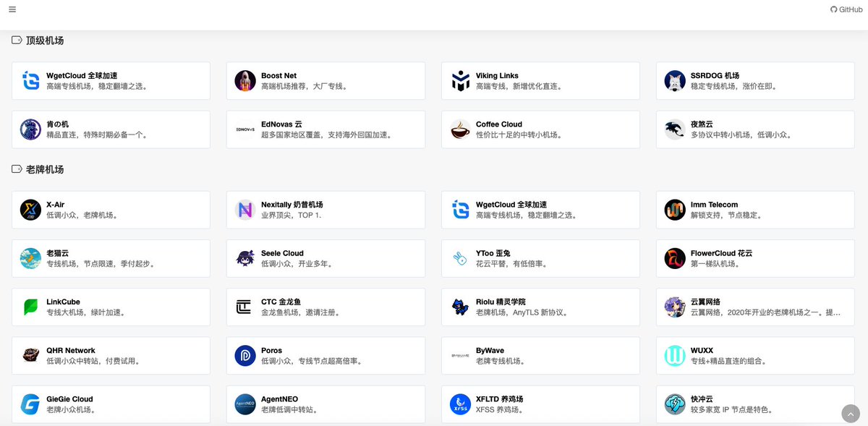Click the GieGie Cloud G icon
The width and height of the screenshot is (868, 426).
(x=30, y=404)
